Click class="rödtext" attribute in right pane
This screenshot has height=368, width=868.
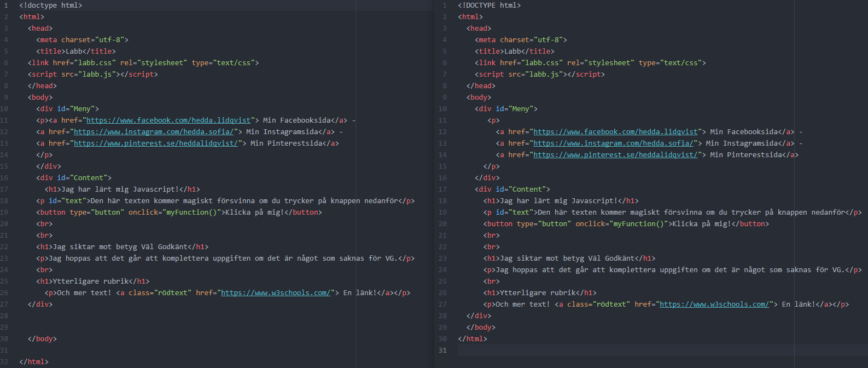[x=599, y=304]
